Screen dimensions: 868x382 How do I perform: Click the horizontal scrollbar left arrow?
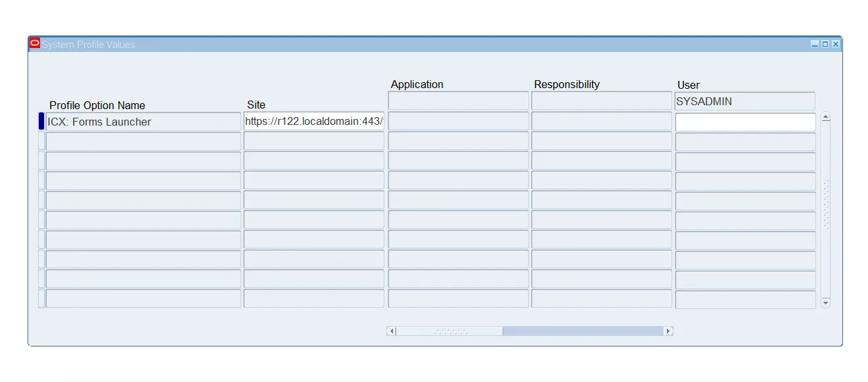390,331
